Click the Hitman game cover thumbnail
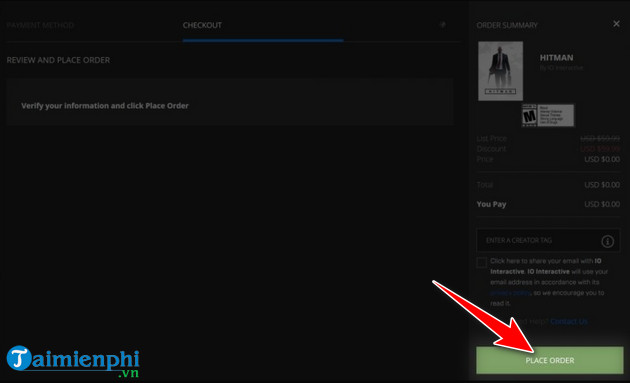The image size is (630, 383). point(501,71)
